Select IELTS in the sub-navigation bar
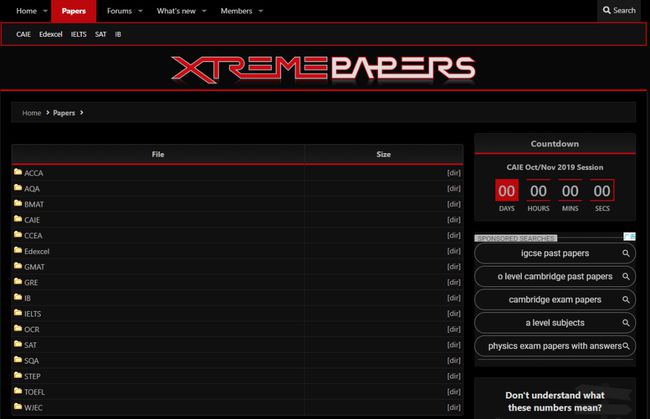Screen dimensions: 650x419 (x=78, y=34)
